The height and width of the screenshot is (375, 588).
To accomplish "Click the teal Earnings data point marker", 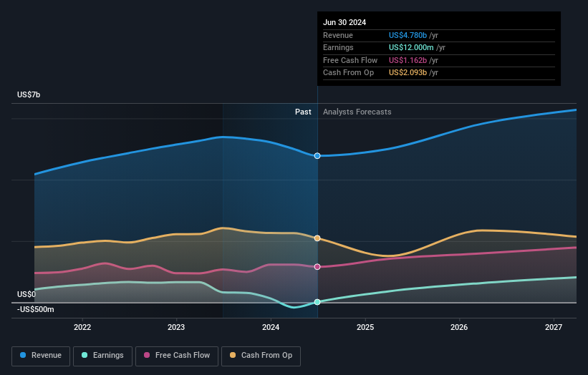I will pyautogui.click(x=317, y=302).
